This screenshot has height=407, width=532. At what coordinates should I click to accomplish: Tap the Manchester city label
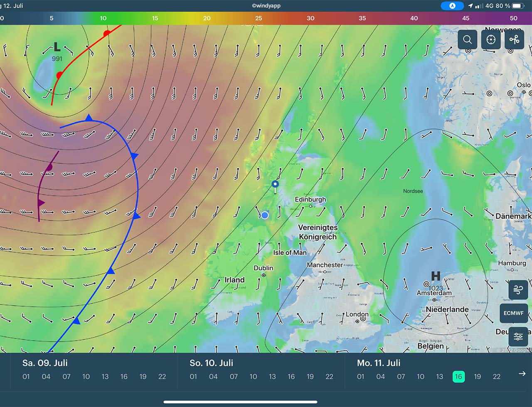coord(325,265)
